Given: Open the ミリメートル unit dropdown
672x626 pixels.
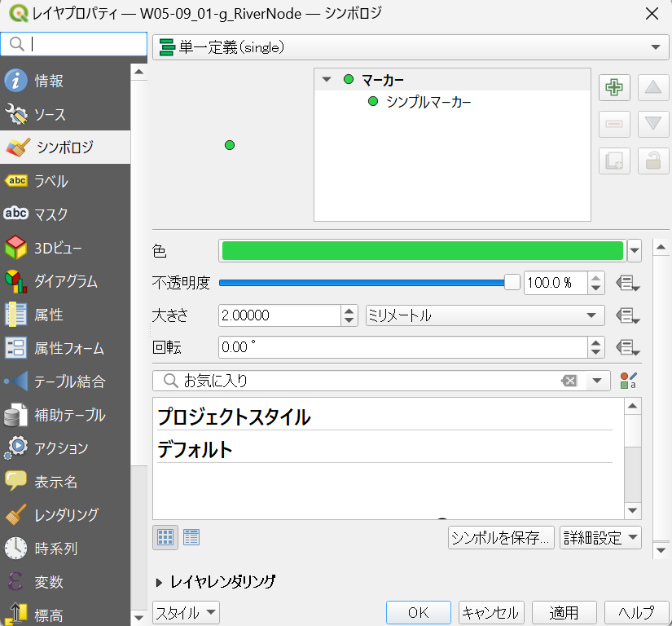Looking at the screenshot, I should pyautogui.click(x=485, y=315).
